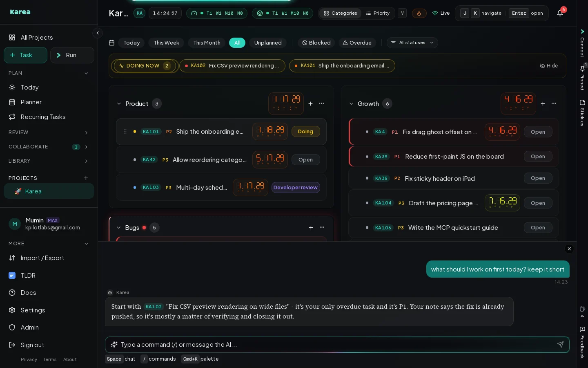Open the Stickies side panel
The width and height of the screenshot is (588, 368).
pos(582,112)
